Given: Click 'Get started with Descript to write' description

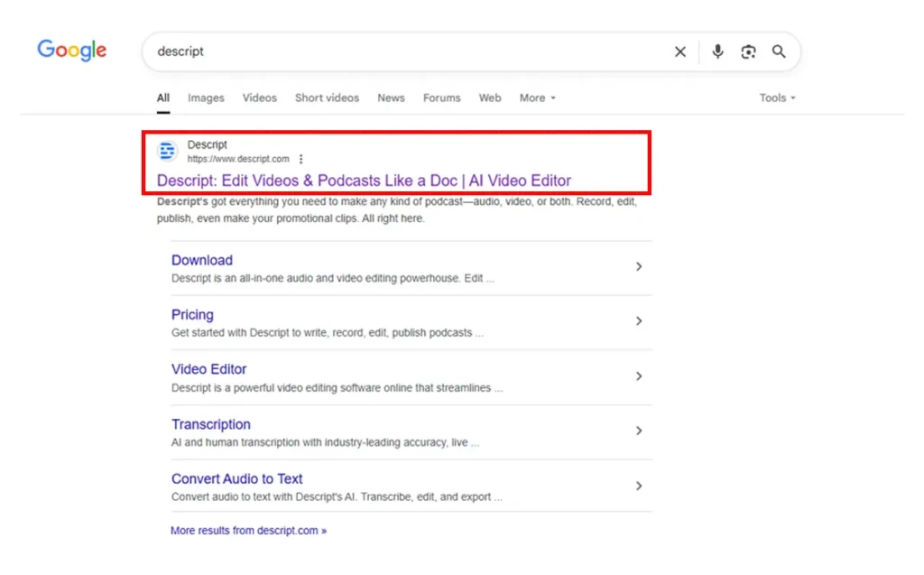Looking at the screenshot, I should pyautogui.click(x=327, y=332).
